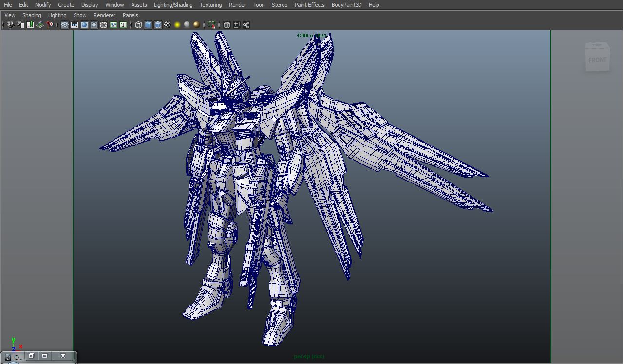
Task: Toggle the viewport Grid display
Action: [65, 25]
